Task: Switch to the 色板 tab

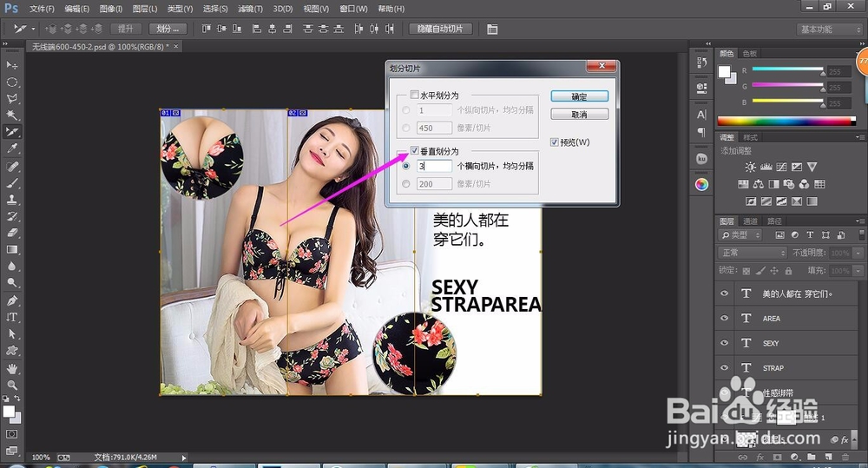Action: [x=750, y=53]
